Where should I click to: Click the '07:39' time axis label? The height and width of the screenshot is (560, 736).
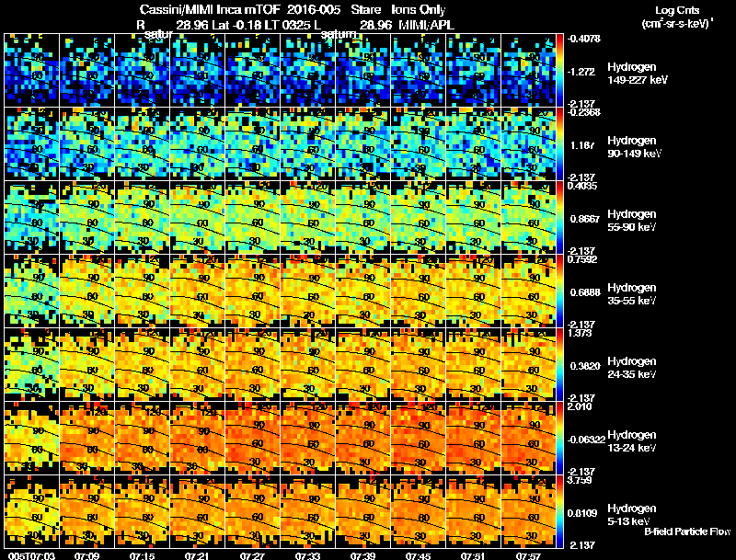pos(362,556)
